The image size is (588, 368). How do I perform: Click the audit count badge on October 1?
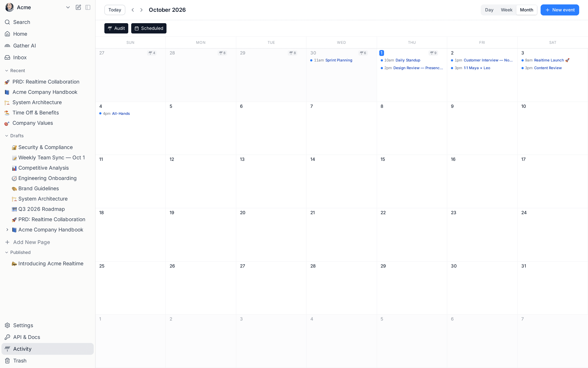point(433,53)
